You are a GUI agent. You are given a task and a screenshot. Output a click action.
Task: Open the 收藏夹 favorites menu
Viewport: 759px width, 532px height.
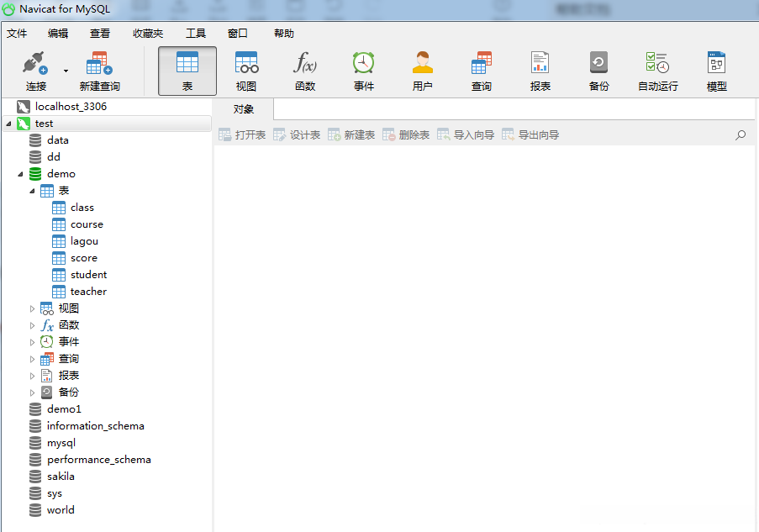click(x=148, y=34)
